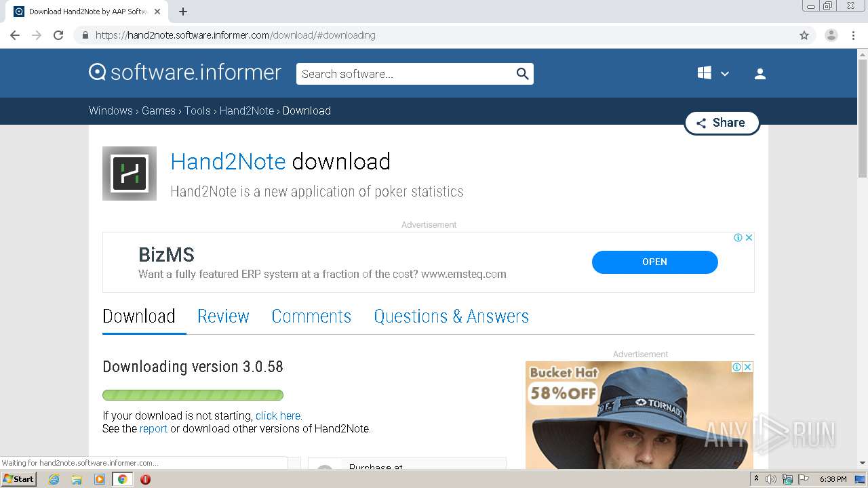868x488 pixels.
Task: Click the software.informer logo
Action: pos(185,73)
